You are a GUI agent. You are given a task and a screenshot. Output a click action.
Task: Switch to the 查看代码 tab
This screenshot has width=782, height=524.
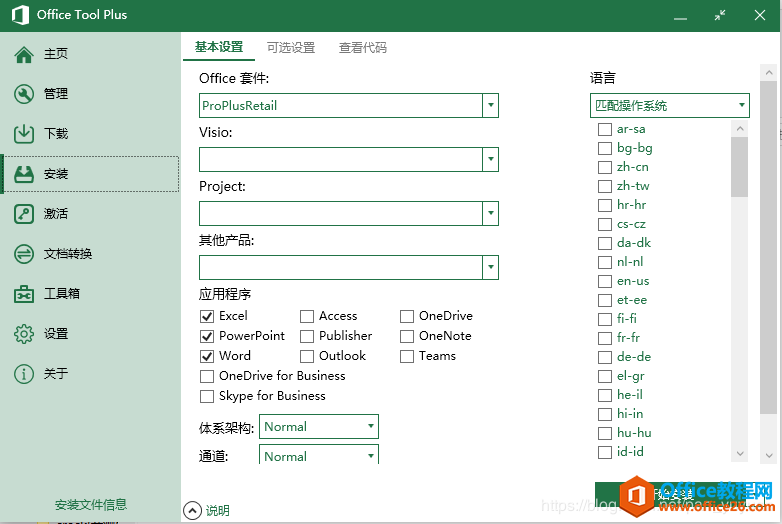tap(363, 48)
